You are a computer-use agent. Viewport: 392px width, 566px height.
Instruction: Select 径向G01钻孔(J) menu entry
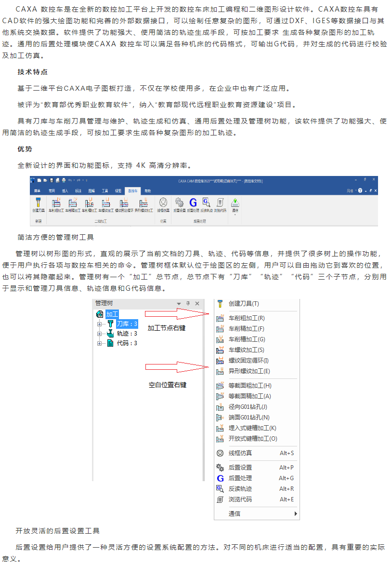tap(257, 407)
